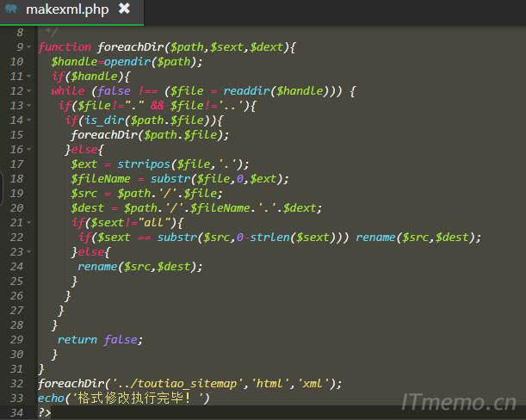
Task: Click line number 10 in gutter
Action: (x=16, y=62)
